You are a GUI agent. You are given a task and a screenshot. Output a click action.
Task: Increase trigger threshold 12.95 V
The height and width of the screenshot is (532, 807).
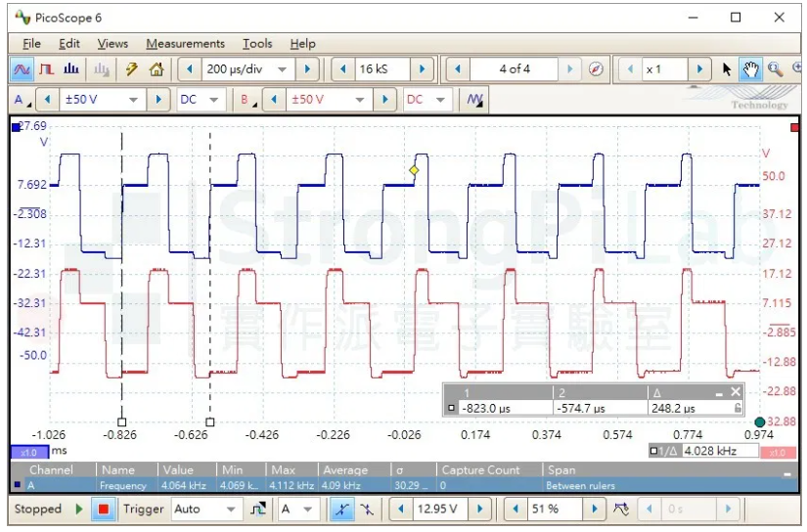[x=479, y=510]
